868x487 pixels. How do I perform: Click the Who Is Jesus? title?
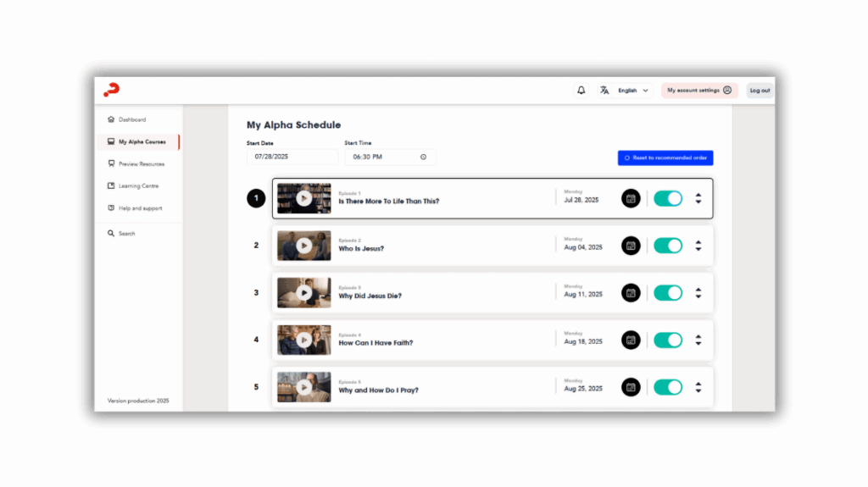click(361, 248)
